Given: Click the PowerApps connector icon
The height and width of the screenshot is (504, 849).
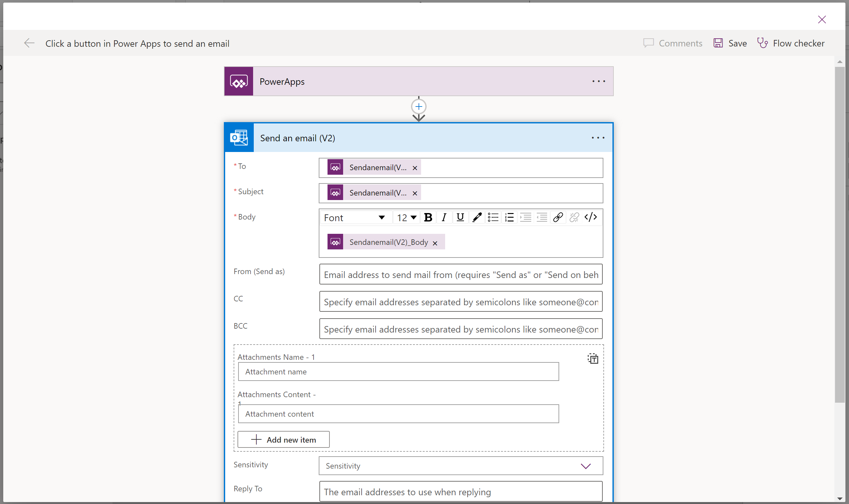Looking at the screenshot, I should [x=239, y=81].
